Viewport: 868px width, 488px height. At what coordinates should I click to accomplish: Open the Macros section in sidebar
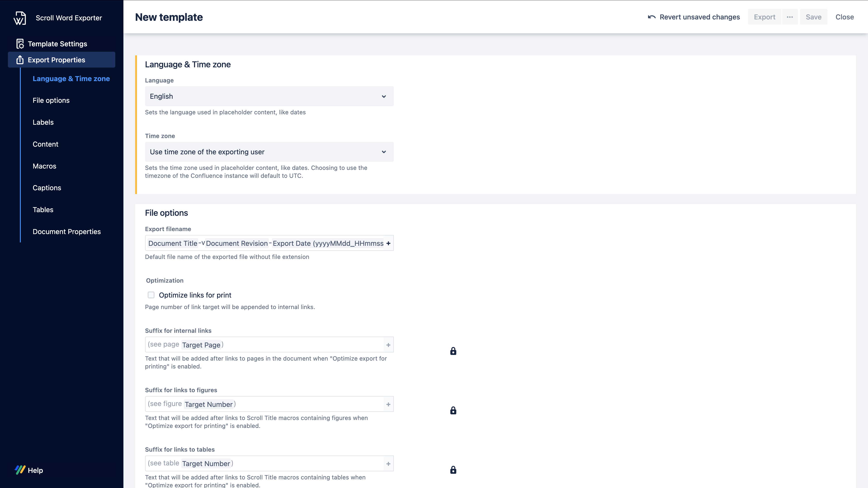(x=44, y=166)
